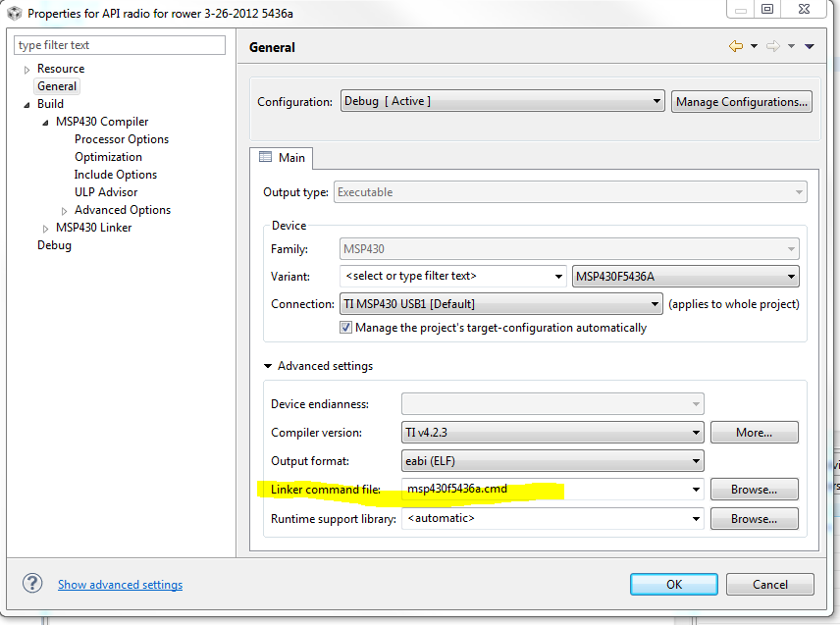The height and width of the screenshot is (625, 840).
Task: Click the properties window title icon
Action: [15, 13]
